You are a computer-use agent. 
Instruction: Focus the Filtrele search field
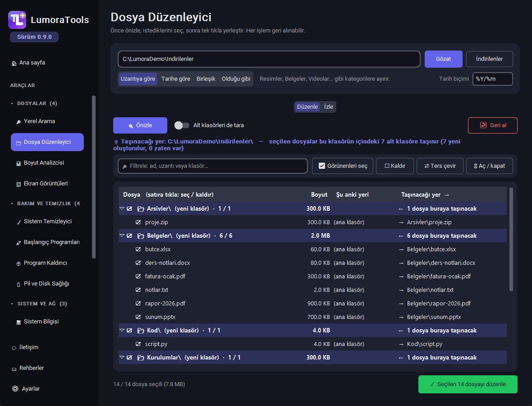[x=213, y=166]
